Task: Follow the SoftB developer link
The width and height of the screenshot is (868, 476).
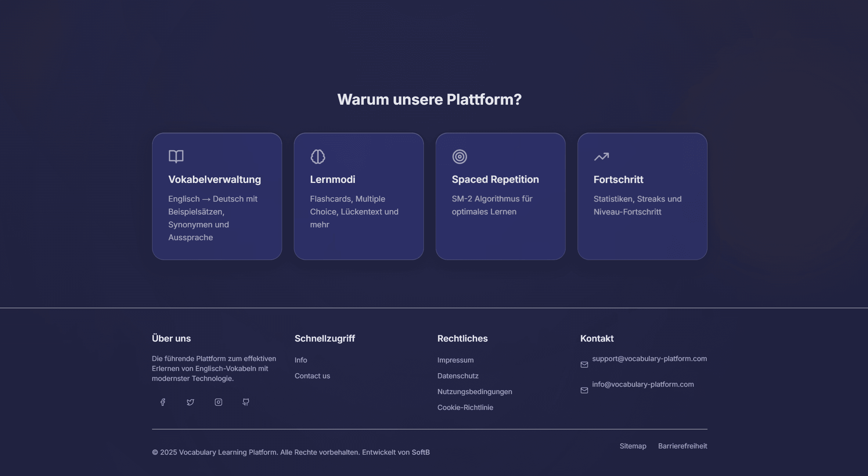Action: point(420,452)
